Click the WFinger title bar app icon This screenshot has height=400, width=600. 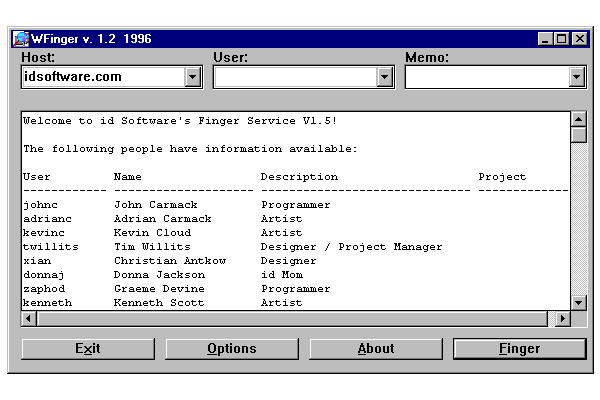(x=21, y=39)
